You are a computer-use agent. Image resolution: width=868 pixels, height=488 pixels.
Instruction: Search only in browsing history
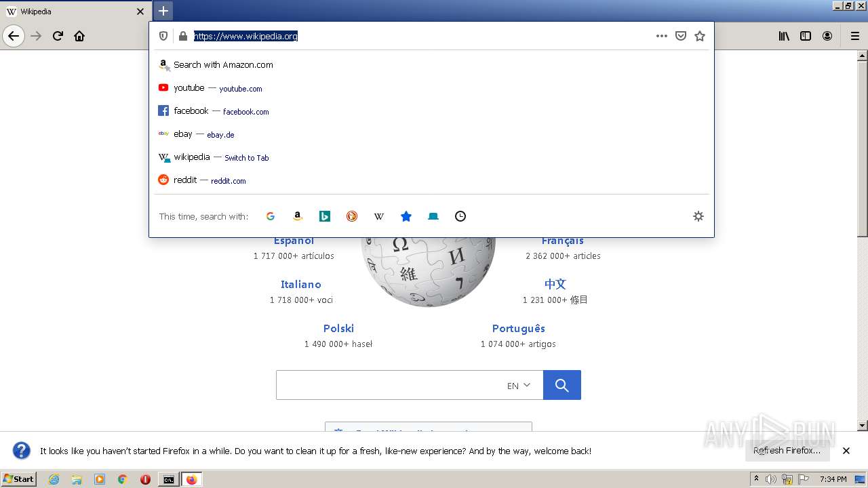pos(460,216)
